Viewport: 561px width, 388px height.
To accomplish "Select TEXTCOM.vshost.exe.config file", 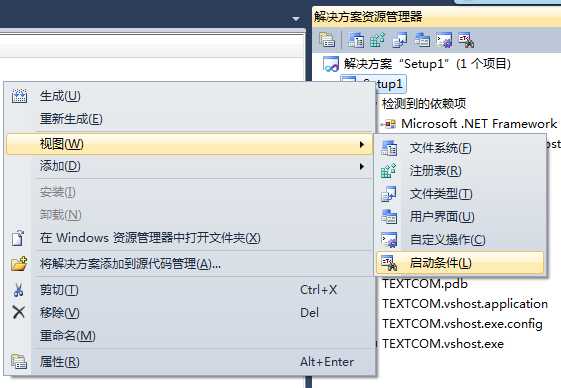I will (463, 324).
